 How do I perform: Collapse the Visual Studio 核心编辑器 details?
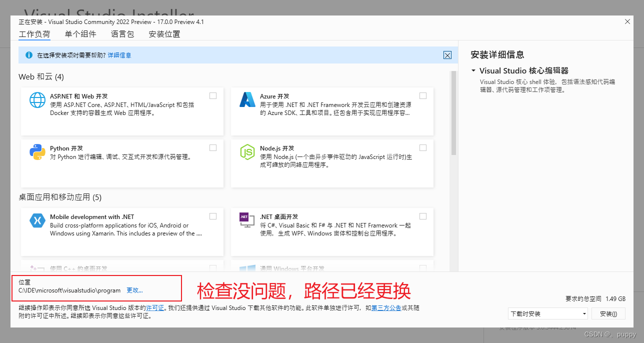pos(472,70)
